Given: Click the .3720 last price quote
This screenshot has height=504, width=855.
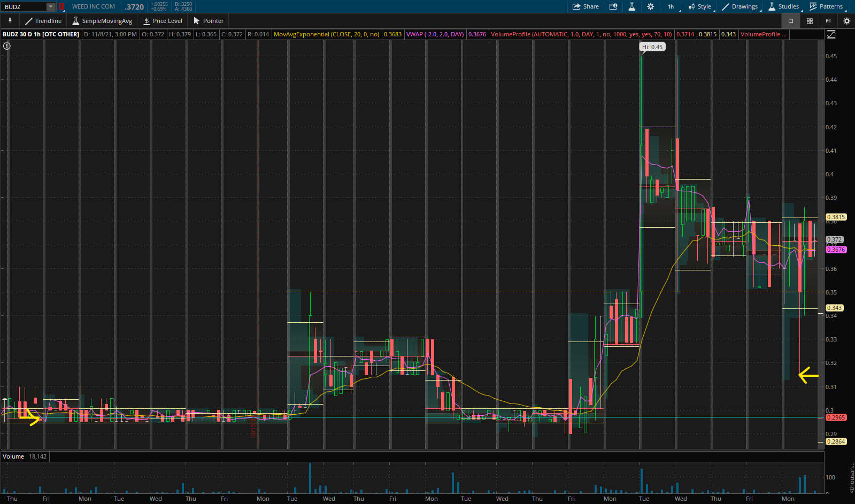Looking at the screenshot, I should [134, 7].
